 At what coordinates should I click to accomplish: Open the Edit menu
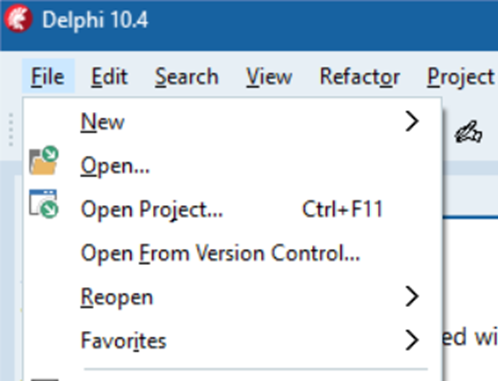click(109, 76)
